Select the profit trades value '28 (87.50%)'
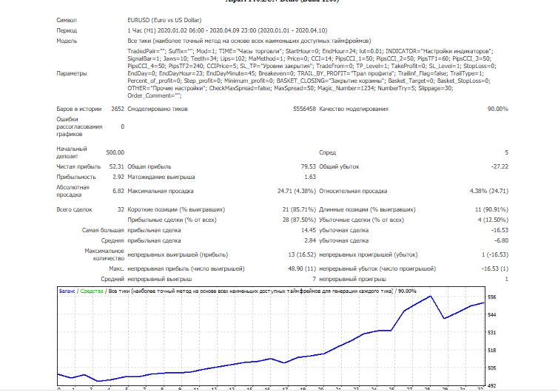The height and width of the screenshot is (392, 558). (x=299, y=220)
